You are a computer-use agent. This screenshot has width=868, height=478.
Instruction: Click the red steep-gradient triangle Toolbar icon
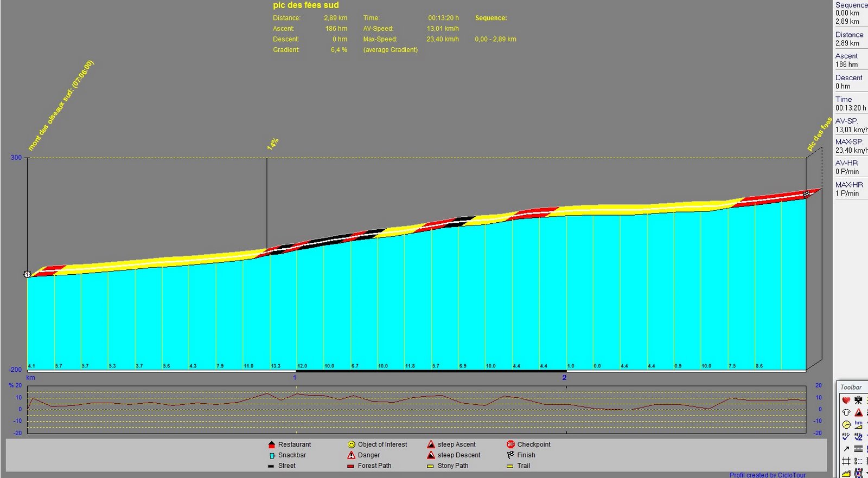point(858,412)
